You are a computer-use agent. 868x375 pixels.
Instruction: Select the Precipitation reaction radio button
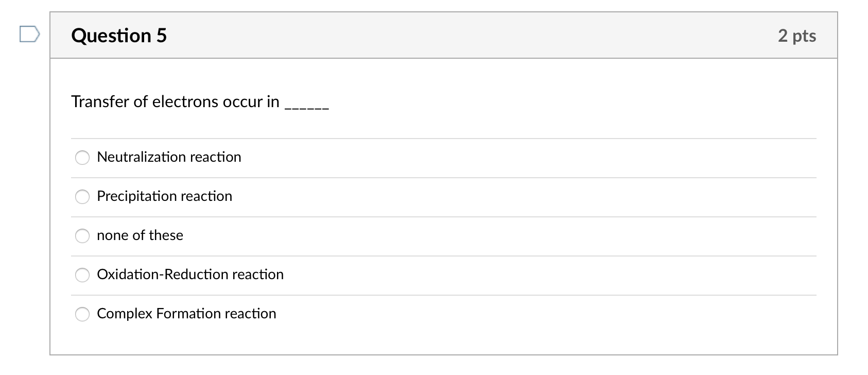point(82,197)
